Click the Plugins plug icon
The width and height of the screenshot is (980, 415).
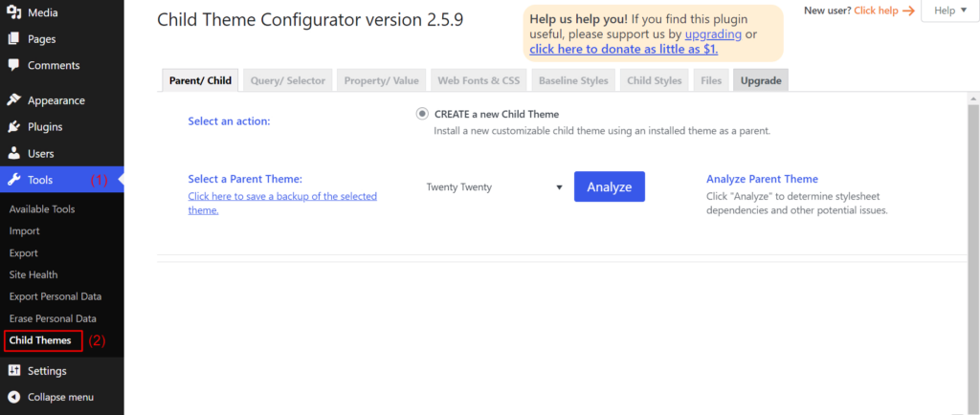pyautogui.click(x=13, y=127)
